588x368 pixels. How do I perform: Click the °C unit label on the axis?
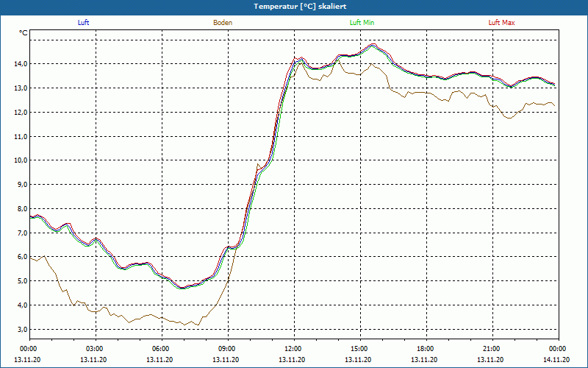(x=24, y=33)
